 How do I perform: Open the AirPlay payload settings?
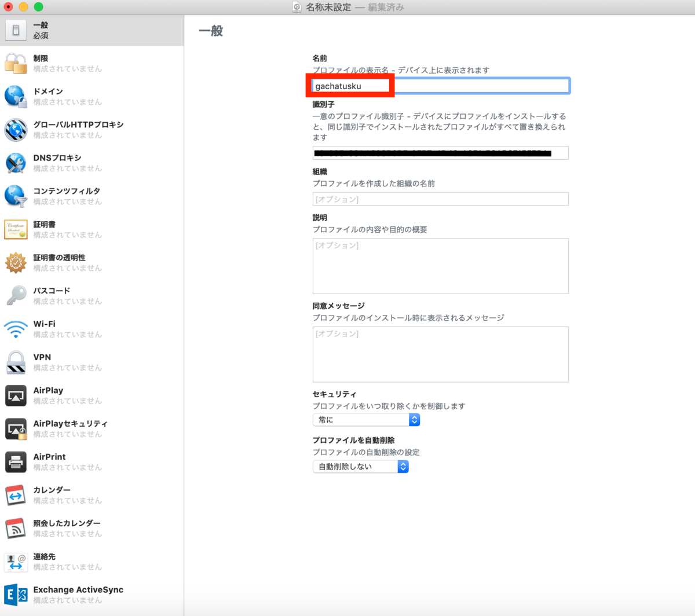coord(16,395)
